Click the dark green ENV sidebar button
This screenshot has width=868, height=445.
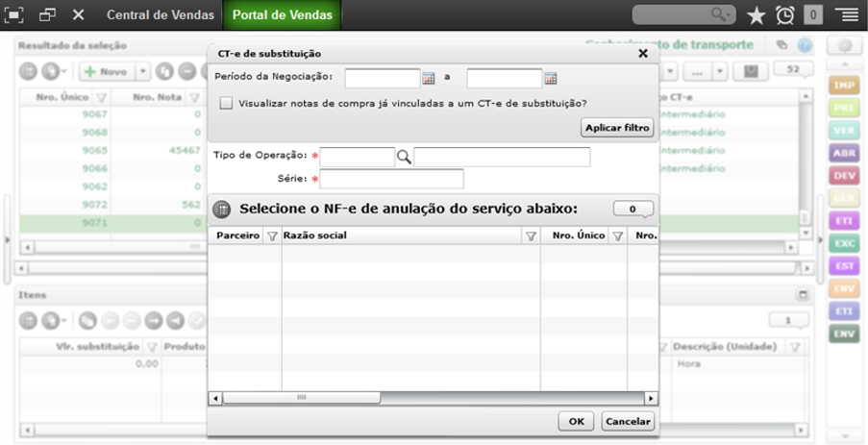click(844, 334)
